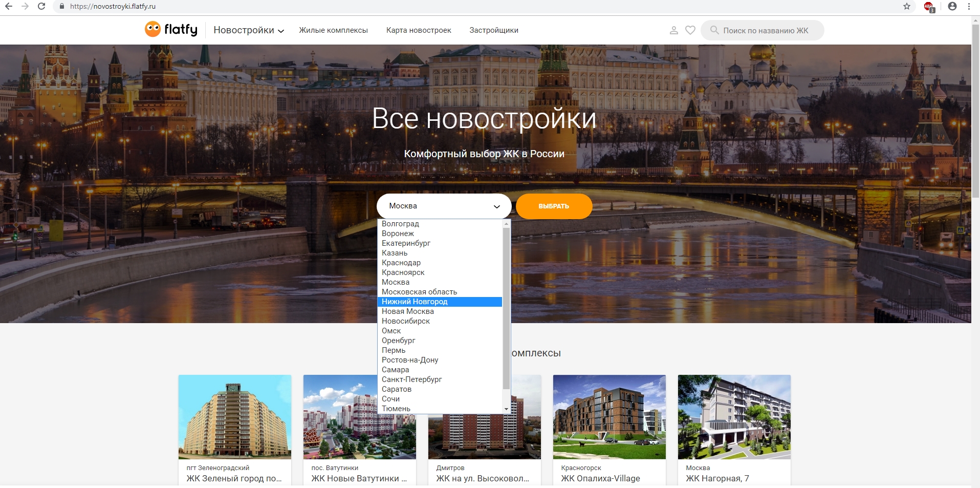Image resolution: width=980 pixels, height=488 pixels.
Task: Select Воронеж in the city list
Action: (x=440, y=234)
